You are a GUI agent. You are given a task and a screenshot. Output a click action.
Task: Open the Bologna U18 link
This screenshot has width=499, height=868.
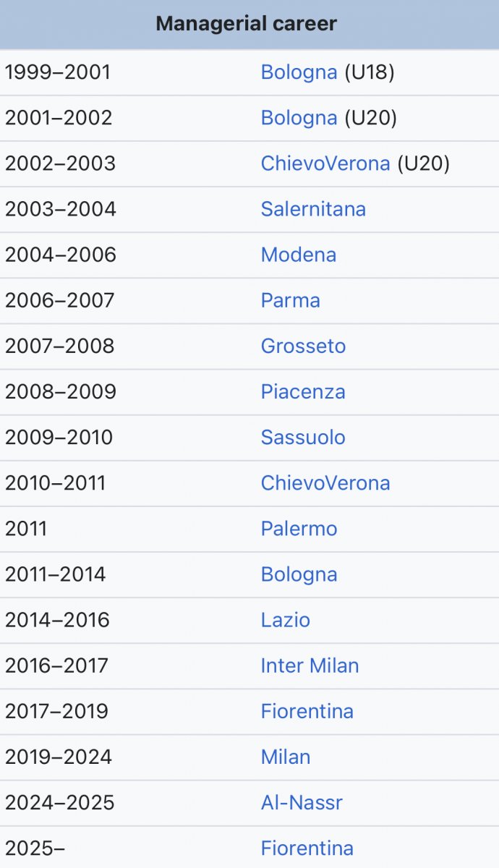[299, 72]
